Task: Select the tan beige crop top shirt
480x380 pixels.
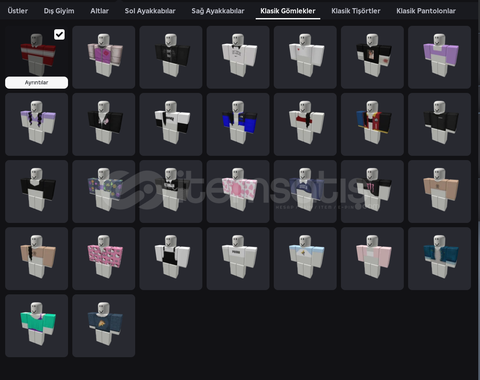Action: (x=439, y=191)
